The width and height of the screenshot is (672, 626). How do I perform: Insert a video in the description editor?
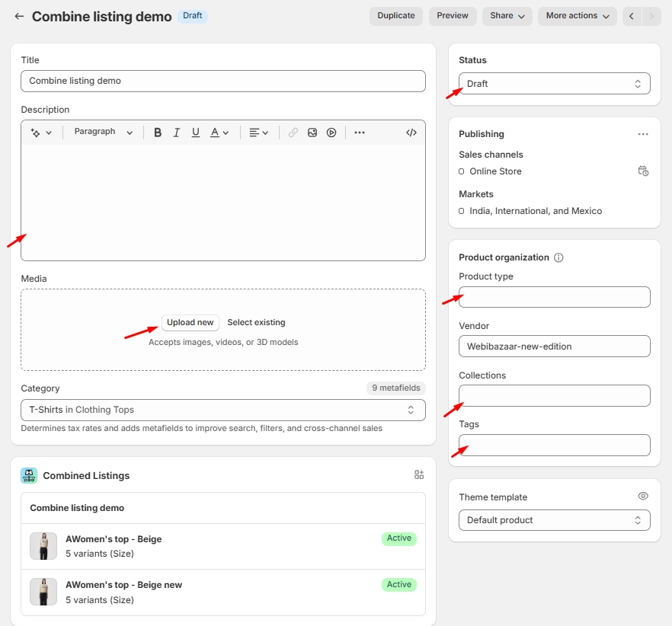[331, 133]
